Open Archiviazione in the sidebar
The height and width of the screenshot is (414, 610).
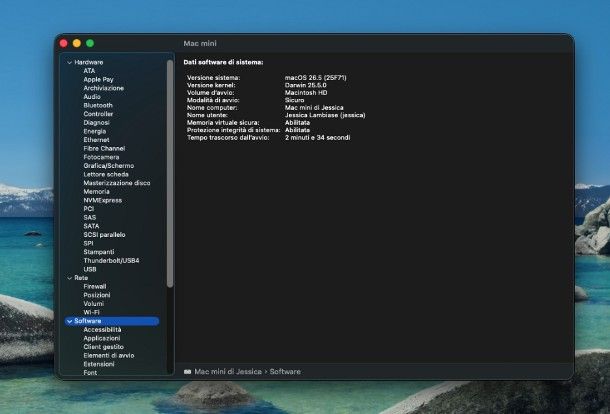[x=103, y=88]
